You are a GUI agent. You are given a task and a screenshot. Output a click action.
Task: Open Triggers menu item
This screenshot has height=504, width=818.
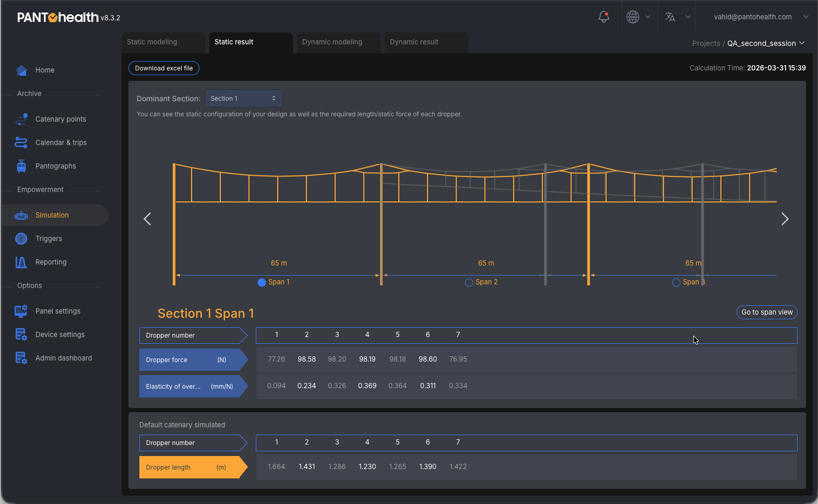tap(49, 238)
